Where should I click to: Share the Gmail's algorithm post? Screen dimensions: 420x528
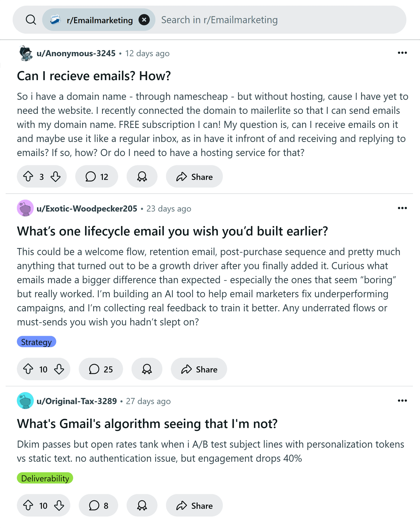click(194, 506)
